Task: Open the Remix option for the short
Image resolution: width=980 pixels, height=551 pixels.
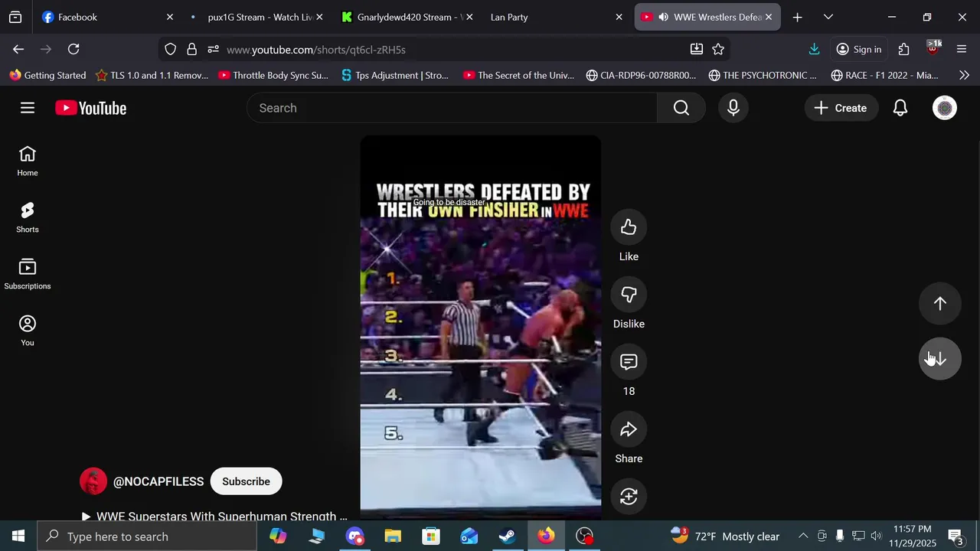Action: pos(629,497)
